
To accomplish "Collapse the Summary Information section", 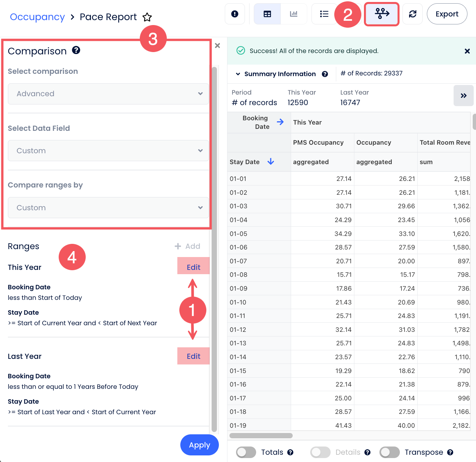I will pos(238,74).
